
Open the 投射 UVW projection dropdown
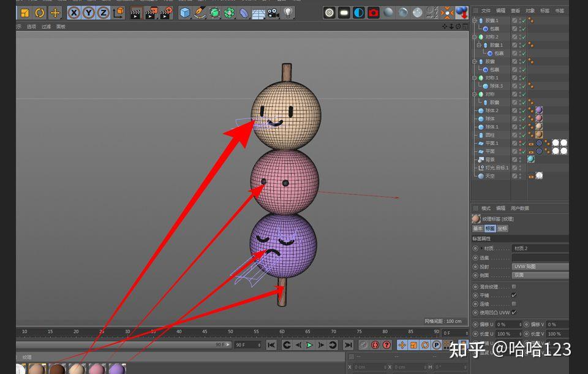(x=540, y=266)
